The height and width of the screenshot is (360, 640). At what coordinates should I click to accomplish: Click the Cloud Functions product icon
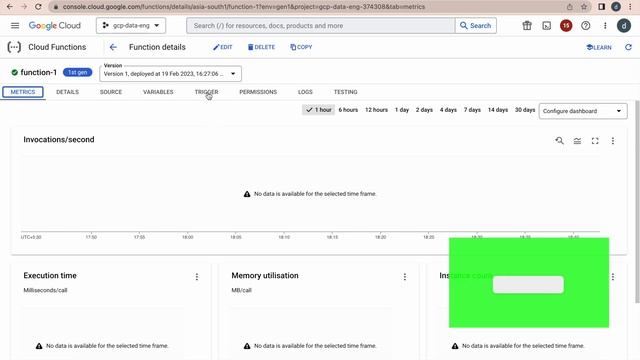tap(14, 47)
